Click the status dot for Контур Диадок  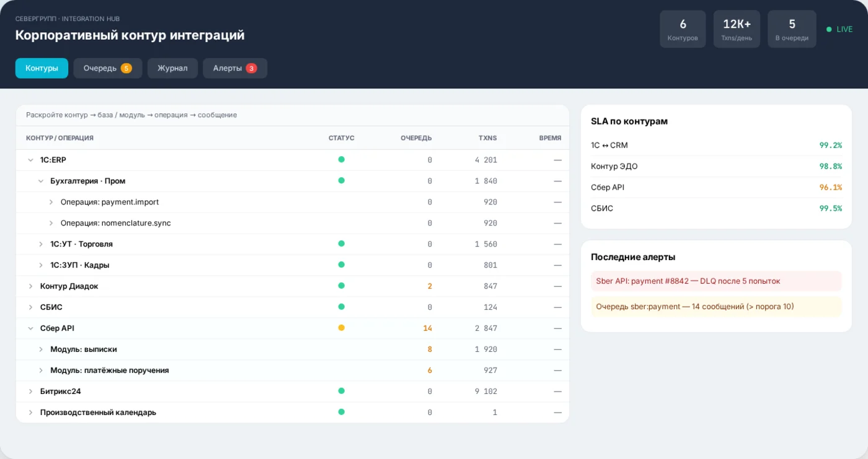pyautogui.click(x=341, y=286)
